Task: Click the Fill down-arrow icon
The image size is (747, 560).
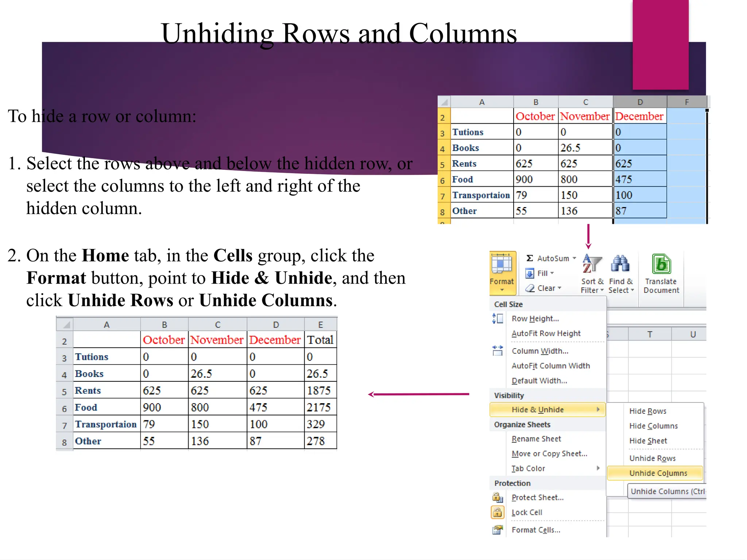Action: click(x=530, y=273)
